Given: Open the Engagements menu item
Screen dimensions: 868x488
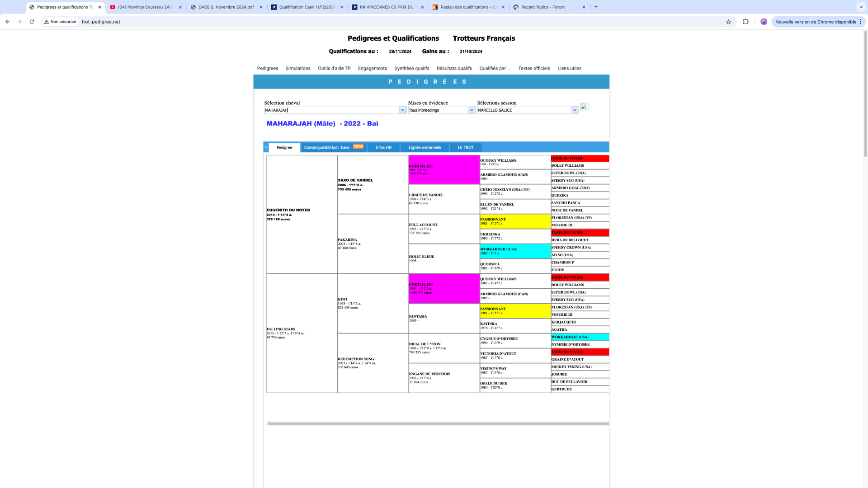Looking at the screenshot, I should click(x=373, y=69).
